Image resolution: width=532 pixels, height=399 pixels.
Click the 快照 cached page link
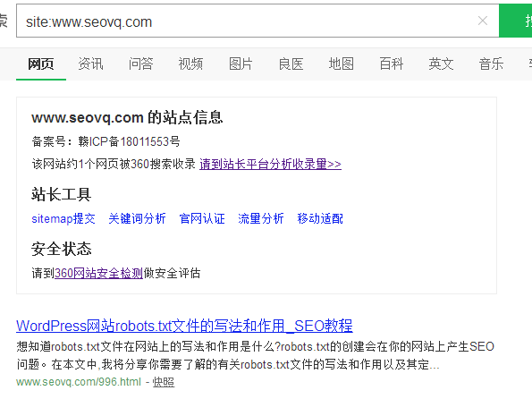164,382
